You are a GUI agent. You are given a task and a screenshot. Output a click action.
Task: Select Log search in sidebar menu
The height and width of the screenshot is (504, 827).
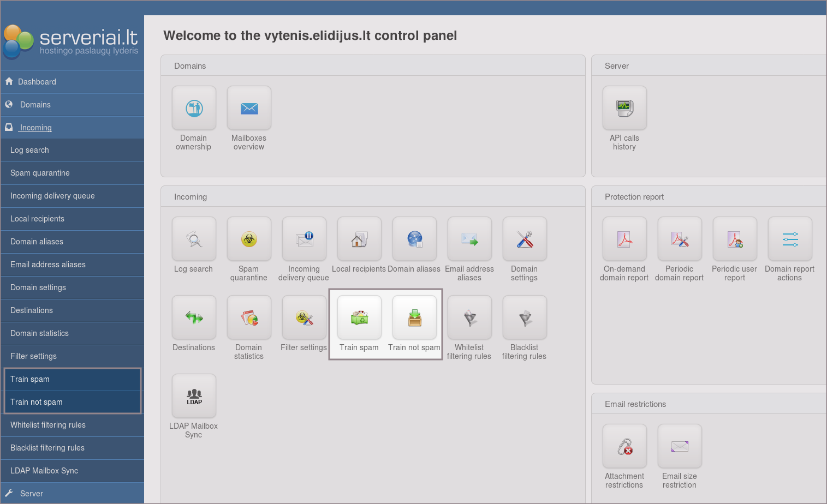(29, 150)
